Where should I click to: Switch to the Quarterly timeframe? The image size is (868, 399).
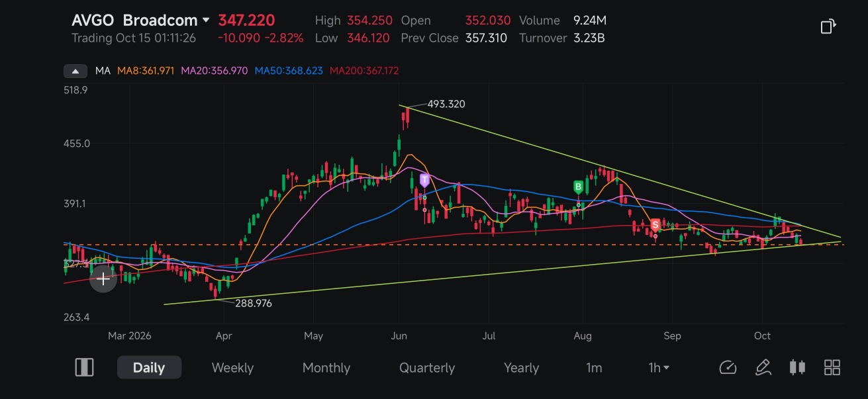coord(427,367)
